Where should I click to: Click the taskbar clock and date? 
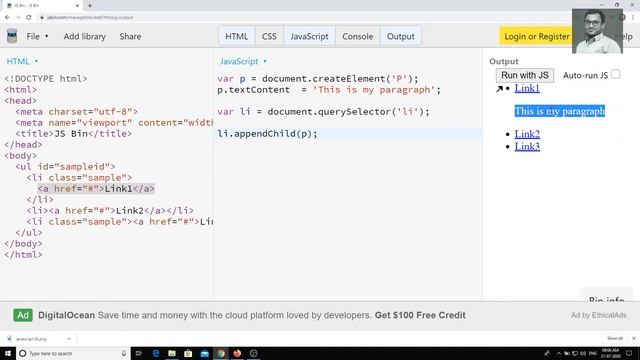[611, 353]
